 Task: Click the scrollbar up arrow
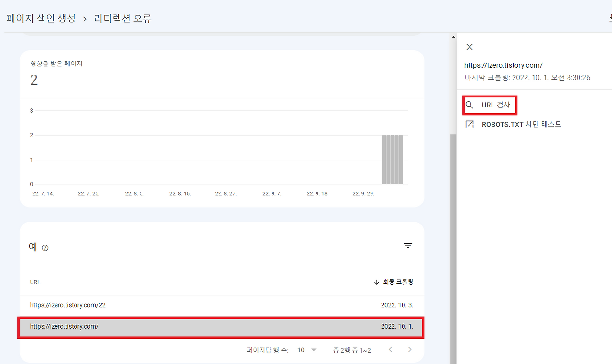[453, 37]
